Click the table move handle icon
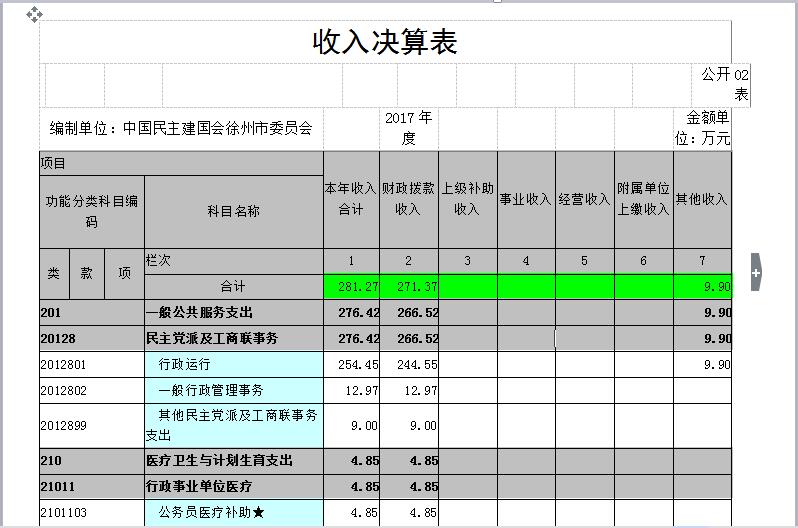The image size is (798, 528). point(34,14)
